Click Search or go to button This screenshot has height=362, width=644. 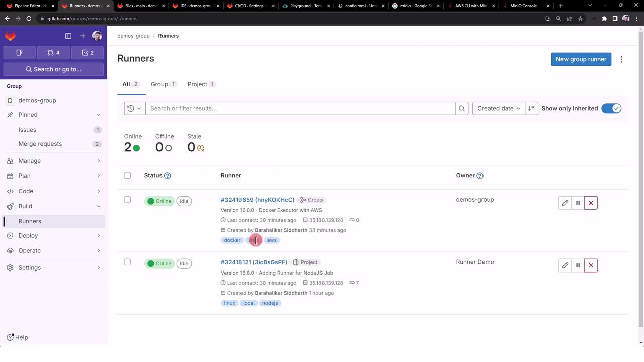[53, 69]
